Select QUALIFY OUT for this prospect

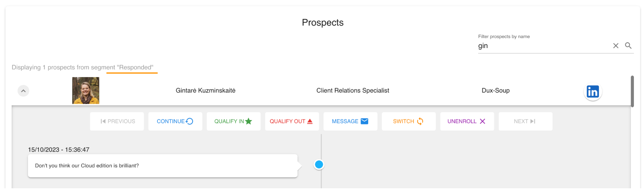pos(292,121)
